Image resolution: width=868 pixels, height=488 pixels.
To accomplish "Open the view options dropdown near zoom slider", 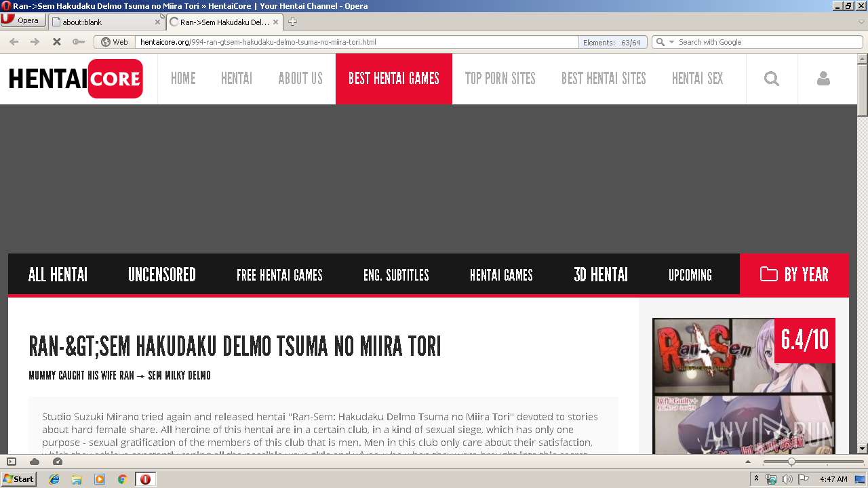I will coord(748,462).
